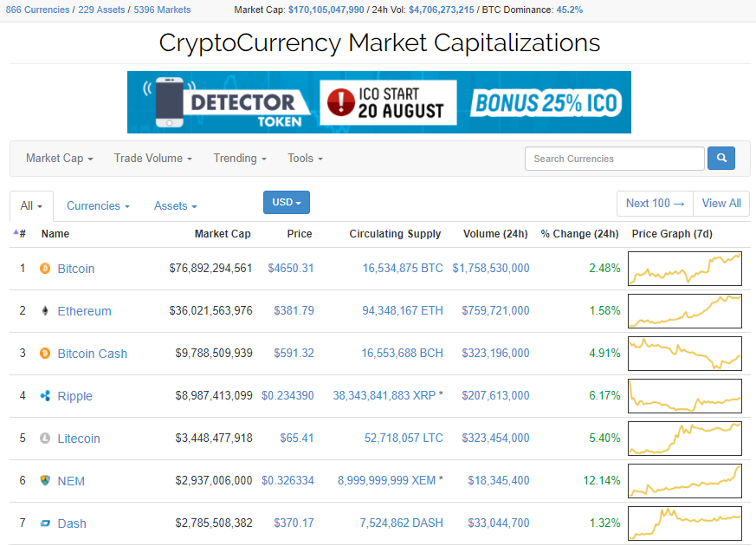Click the NEM shield icon

[45, 481]
